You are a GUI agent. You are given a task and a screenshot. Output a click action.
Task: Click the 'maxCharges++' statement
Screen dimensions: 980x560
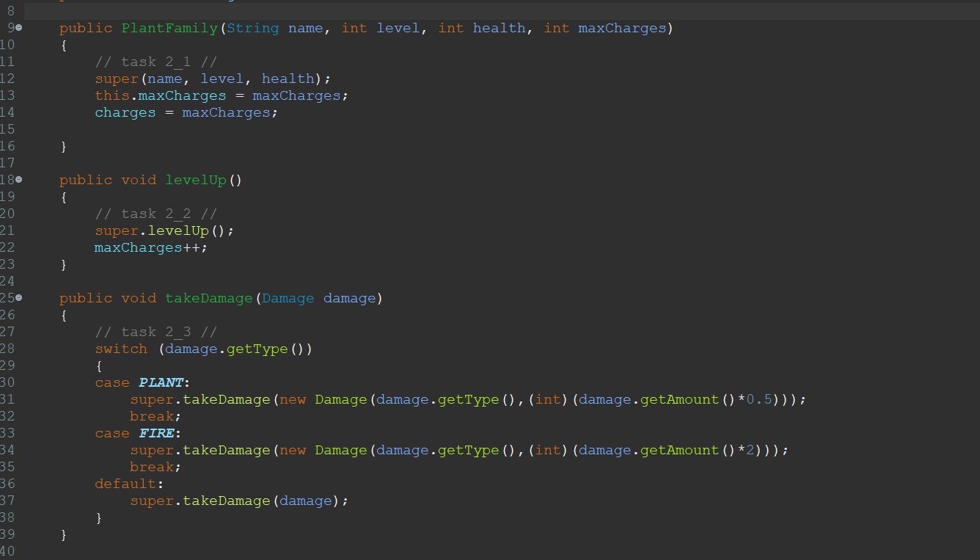[x=151, y=247]
